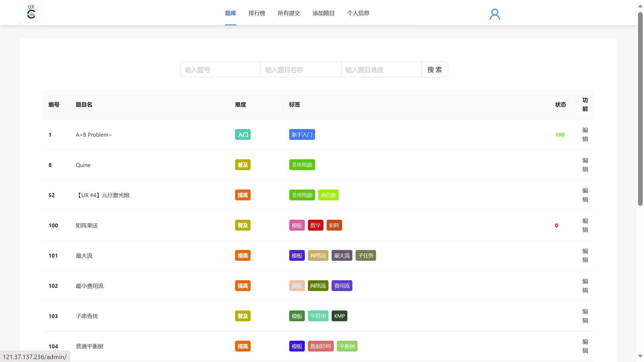Open the Quine problem
The height and width of the screenshot is (362, 644).
tap(83, 165)
